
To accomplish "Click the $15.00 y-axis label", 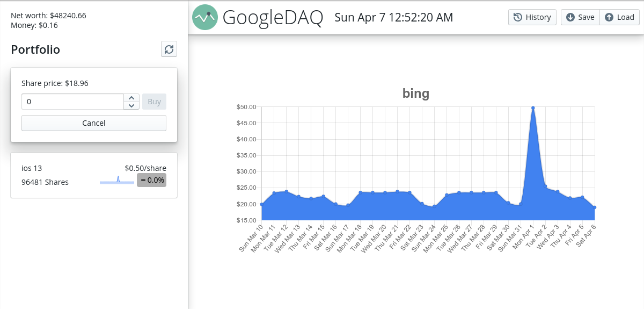I will tap(246, 220).
